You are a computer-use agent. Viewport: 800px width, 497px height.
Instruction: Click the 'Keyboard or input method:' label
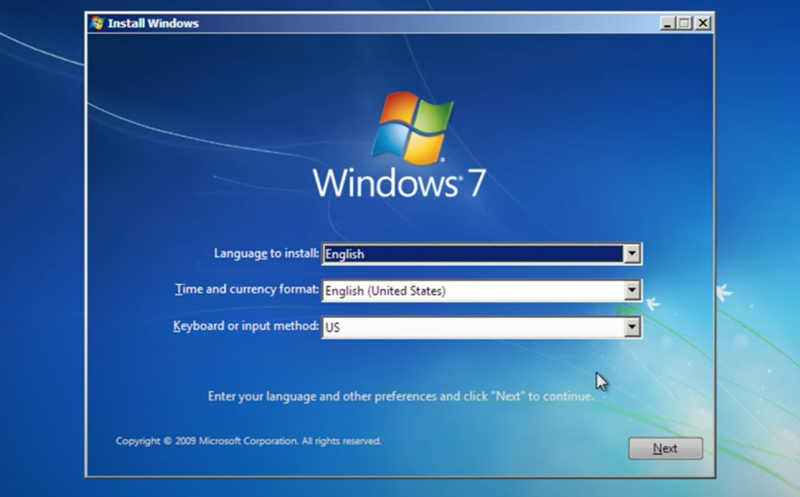coord(245,326)
